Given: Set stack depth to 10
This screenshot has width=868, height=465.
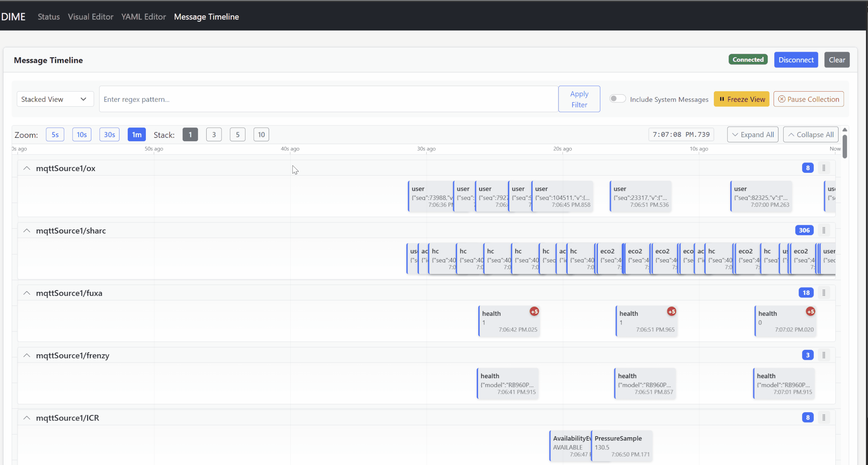Looking at the screenshot, I should tap(261, 135).
